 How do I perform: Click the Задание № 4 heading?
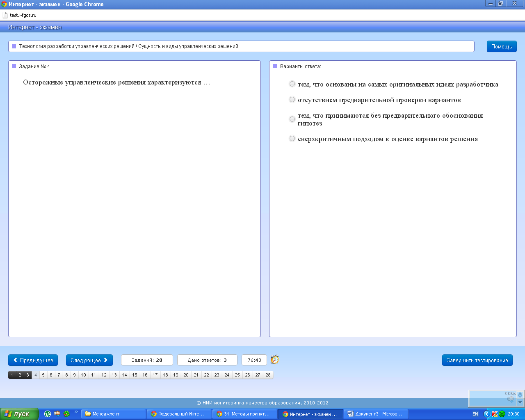coord(34,66)
